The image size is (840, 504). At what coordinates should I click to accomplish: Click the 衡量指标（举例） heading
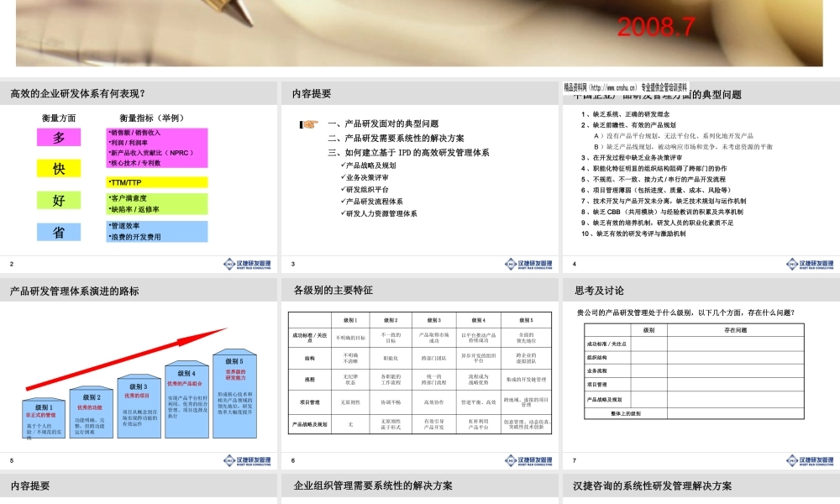152,118
